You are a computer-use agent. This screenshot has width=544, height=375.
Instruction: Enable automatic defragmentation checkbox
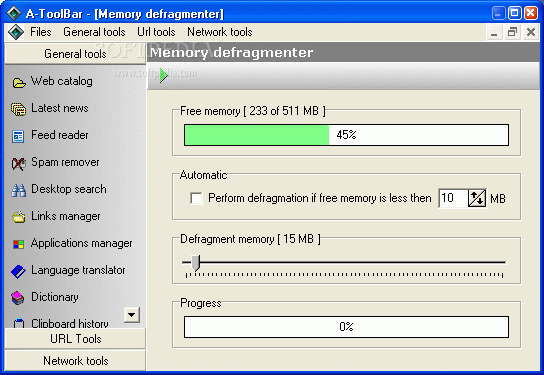coord(196,198)
